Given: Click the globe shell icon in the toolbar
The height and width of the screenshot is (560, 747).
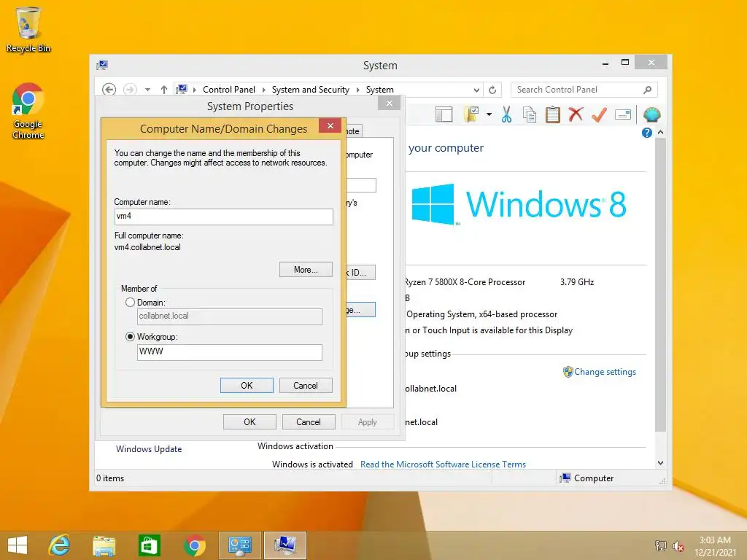Looking at the screenshot, I should pyautogui.click(x=651, y=114).
